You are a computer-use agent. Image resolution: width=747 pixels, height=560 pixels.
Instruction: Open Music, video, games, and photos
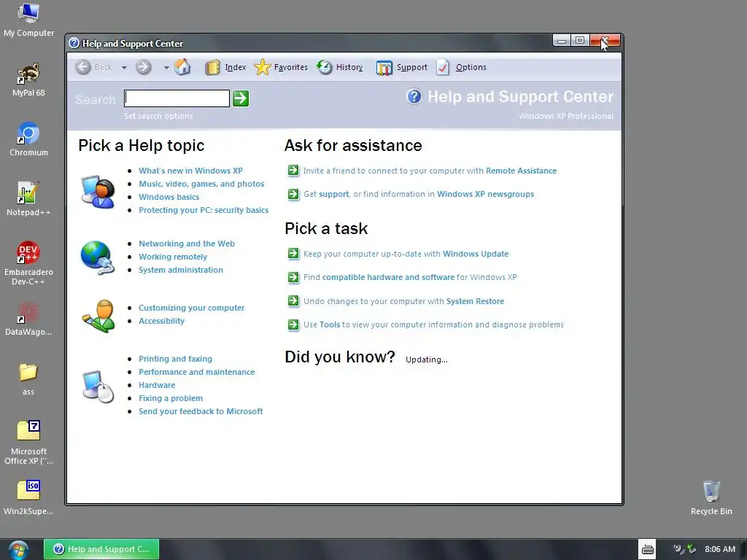201,184
